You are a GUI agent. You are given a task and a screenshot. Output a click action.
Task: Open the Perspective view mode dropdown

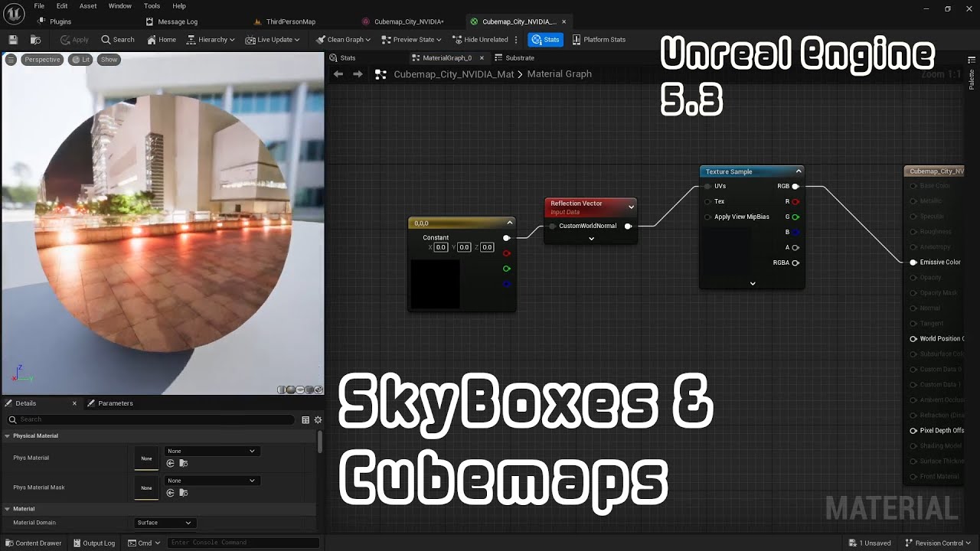(41, 59)
